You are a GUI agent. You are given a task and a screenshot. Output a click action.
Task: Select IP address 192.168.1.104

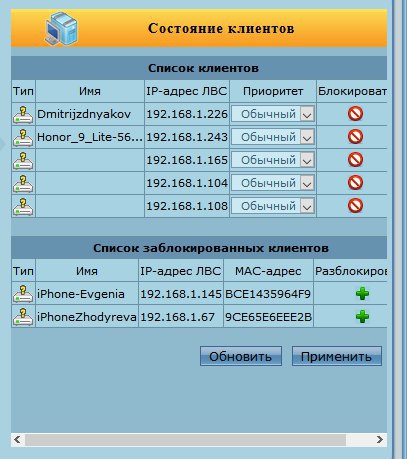point(187,183)
